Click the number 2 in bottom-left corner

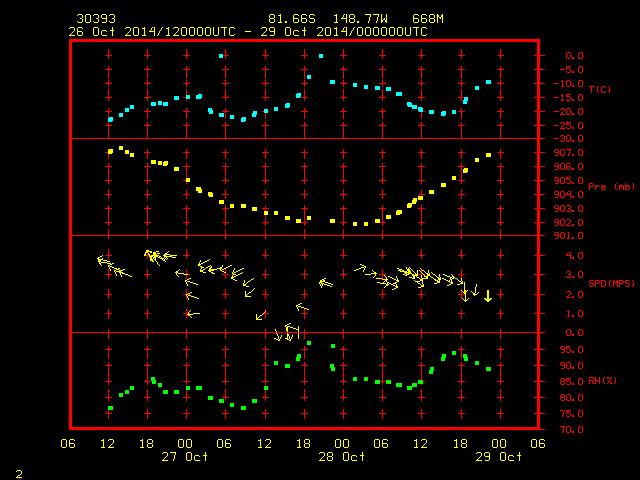click(x=19, y=474)
